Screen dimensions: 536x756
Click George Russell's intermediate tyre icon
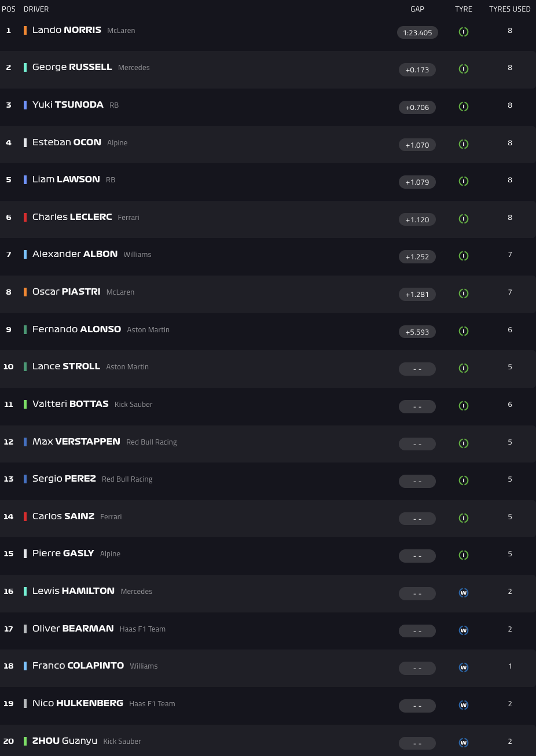(464, 69)
